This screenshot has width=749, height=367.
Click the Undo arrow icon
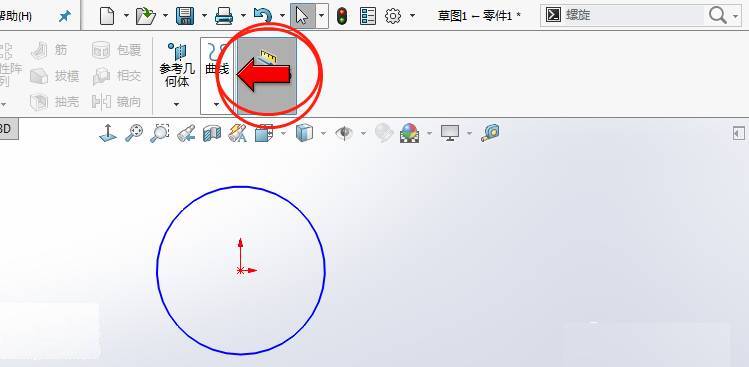point(263,16)
